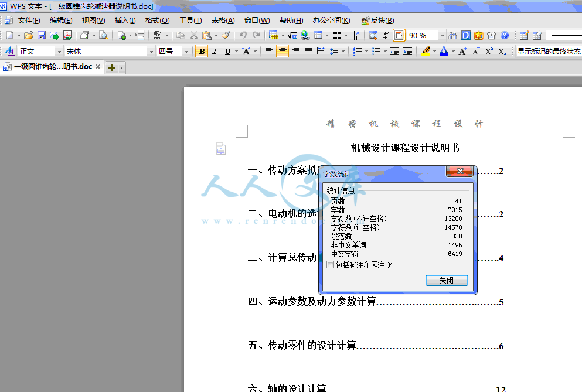Open 文件(F) menu

(x=29, y=21)
